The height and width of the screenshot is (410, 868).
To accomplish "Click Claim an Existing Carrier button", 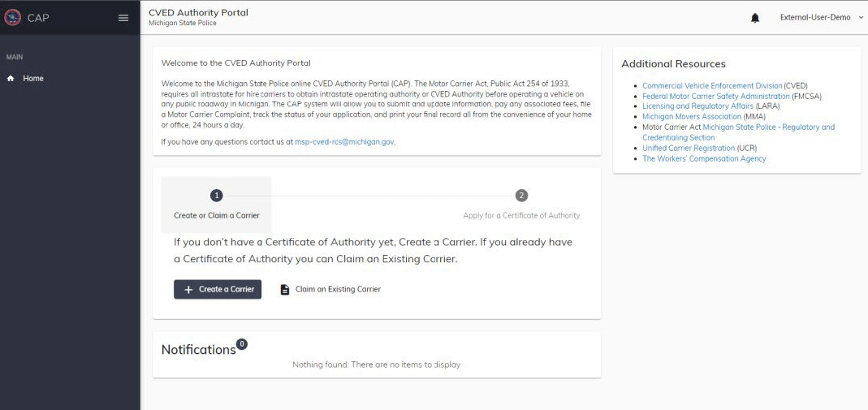I will pos(330,289).
